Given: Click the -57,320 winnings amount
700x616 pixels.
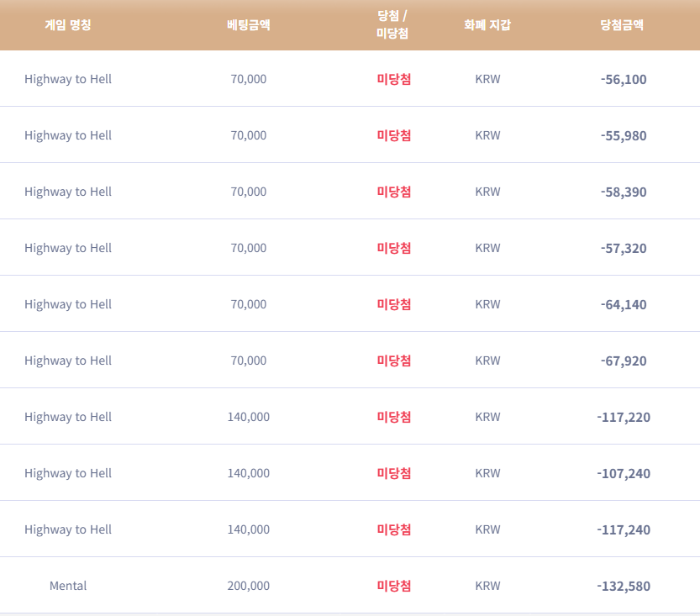Looking at the screenshot, I should 624,248.
